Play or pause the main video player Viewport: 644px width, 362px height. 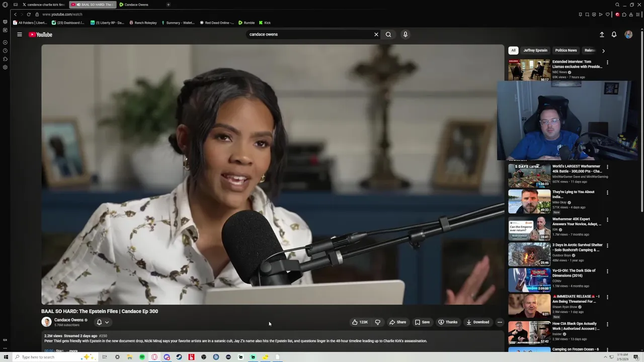coord(273,174)
